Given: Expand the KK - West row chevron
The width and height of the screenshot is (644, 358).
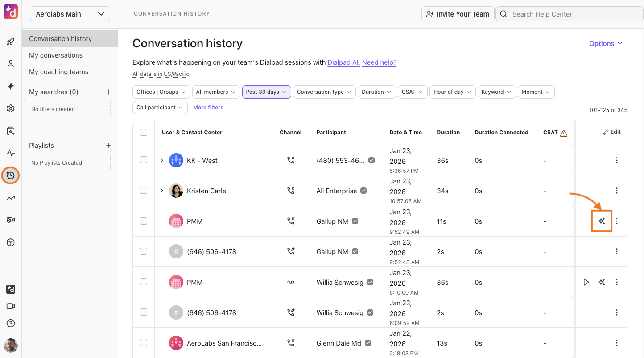Looking at the screenshot, I should click(162, 160).
